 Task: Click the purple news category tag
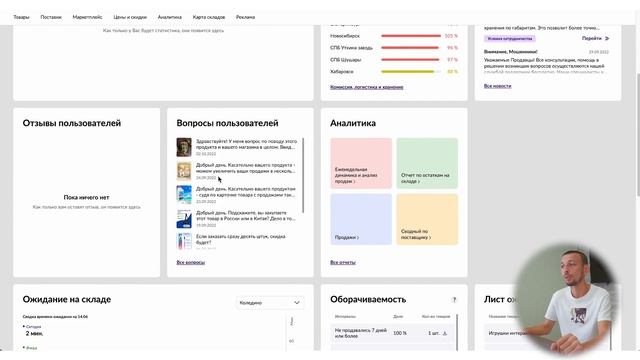(510, 38)
